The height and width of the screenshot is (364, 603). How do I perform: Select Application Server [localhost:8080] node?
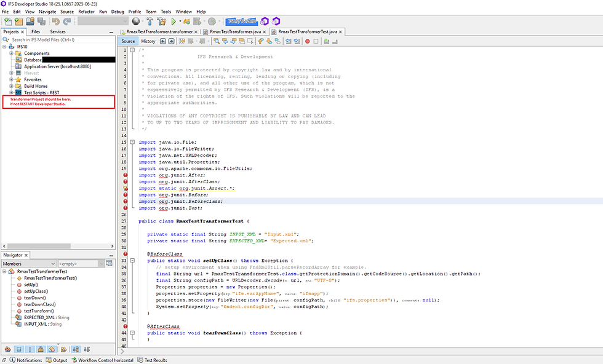pyautogui.click(x=57, y=66)
